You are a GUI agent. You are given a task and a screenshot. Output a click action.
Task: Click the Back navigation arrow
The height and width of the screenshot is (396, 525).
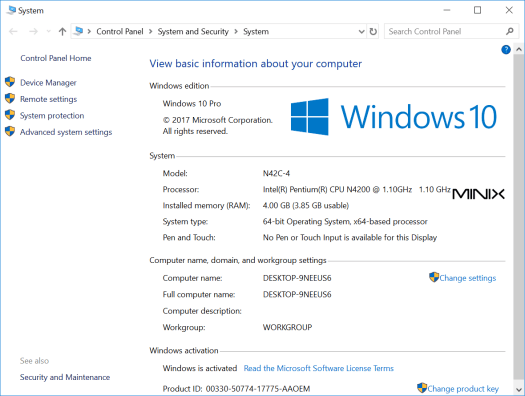pyautogui.click(x=13, y=31)
